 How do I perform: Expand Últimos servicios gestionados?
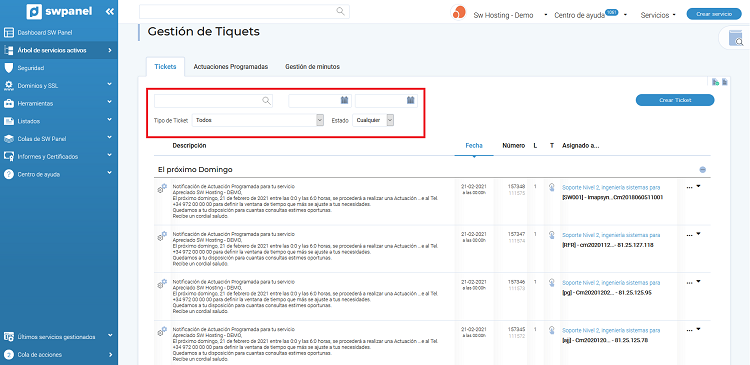click(56, 337)
